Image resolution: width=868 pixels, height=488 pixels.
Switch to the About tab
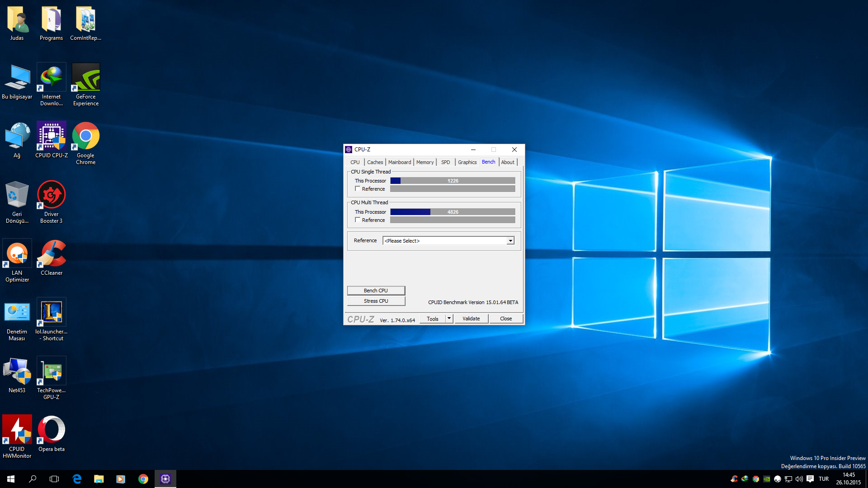(508, 162)
